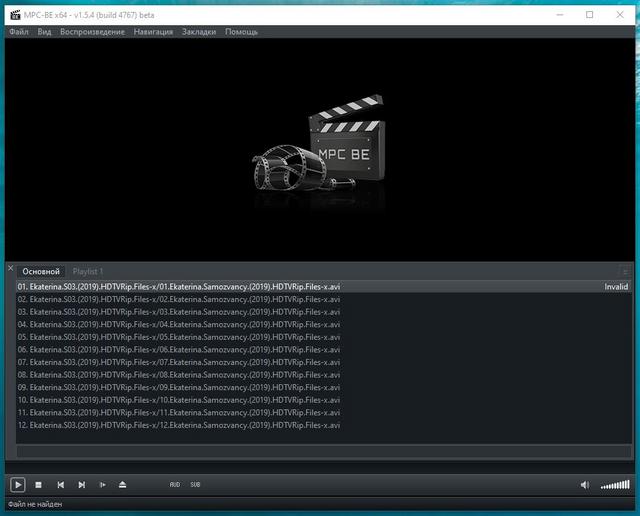Open the AUD audio track selector
Image resolution: width=640 pixels, height=516 pixels.
175,485
